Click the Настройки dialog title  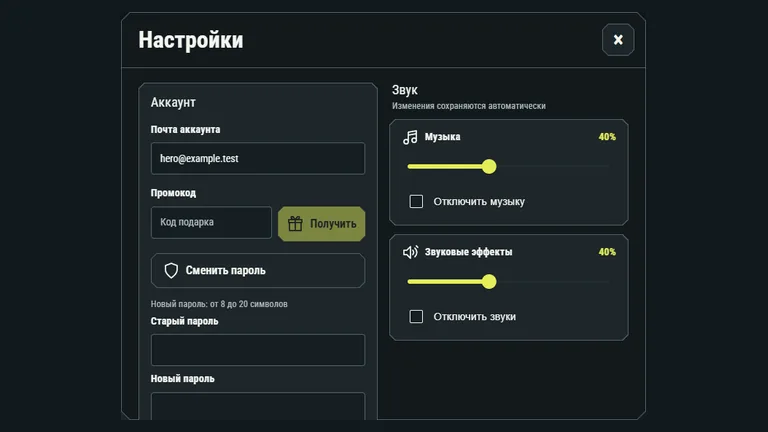(191, 40)
